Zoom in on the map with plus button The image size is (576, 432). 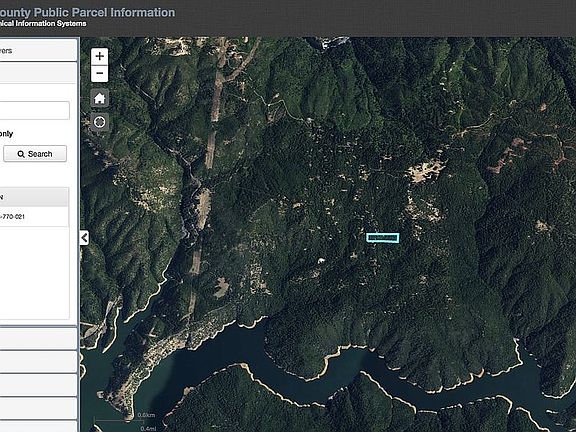click(x=100, y=56)
